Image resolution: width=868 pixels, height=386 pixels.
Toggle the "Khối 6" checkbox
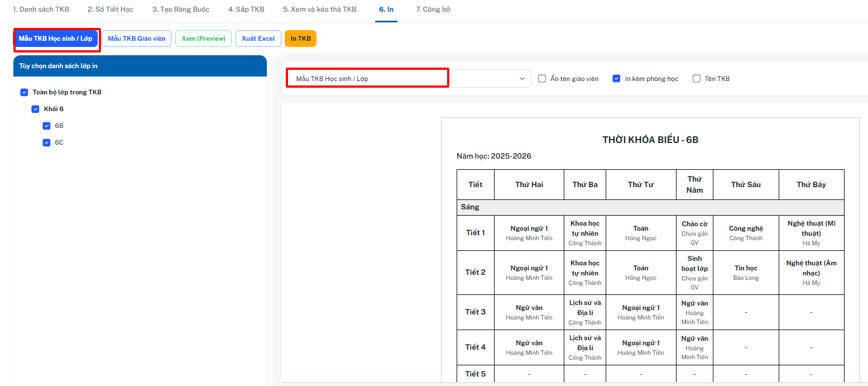click(35, 109)
